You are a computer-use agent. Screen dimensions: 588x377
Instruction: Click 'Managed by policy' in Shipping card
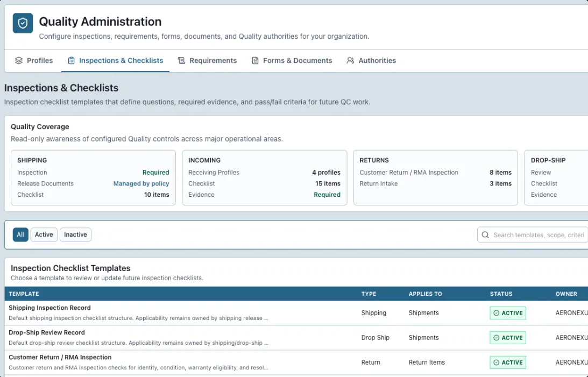[x=141, y=183]
